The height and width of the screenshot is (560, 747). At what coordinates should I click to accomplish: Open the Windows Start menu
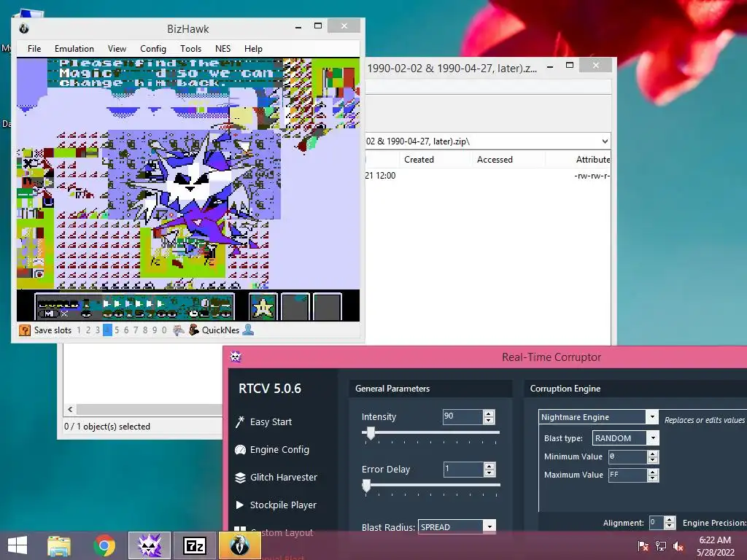pos(18,545)
